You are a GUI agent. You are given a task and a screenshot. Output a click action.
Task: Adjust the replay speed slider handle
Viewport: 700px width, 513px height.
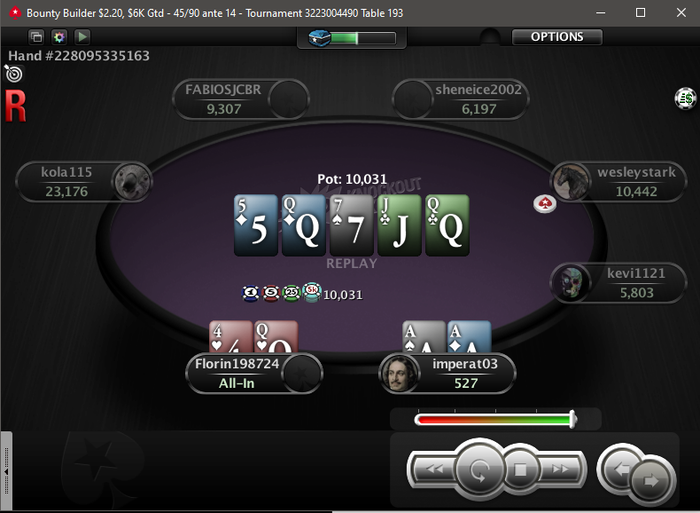(572, 420)
